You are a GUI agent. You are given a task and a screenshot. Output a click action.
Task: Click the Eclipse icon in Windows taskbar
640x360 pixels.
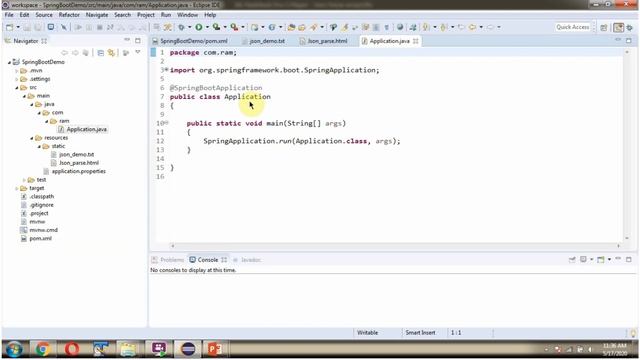[188, 349]
